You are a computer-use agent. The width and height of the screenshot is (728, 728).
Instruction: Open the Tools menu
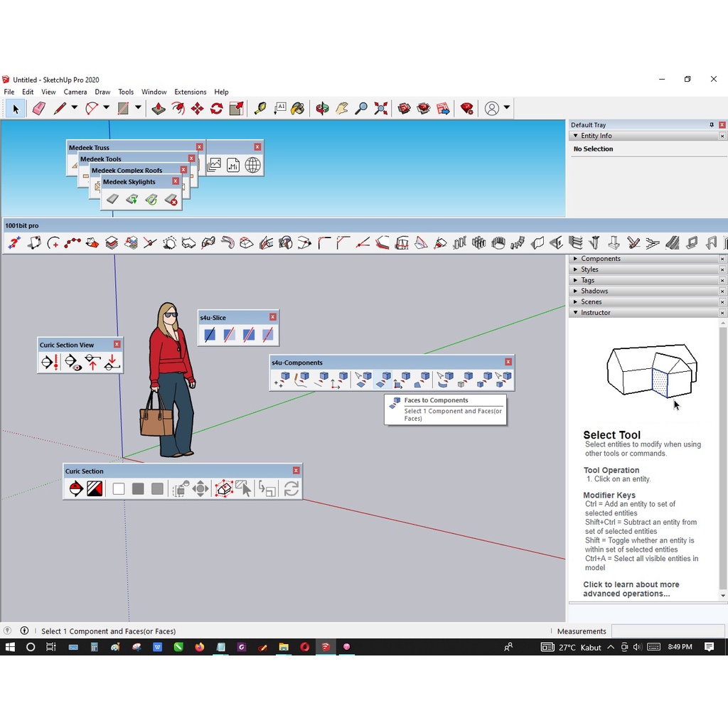[x=126, y=92]
